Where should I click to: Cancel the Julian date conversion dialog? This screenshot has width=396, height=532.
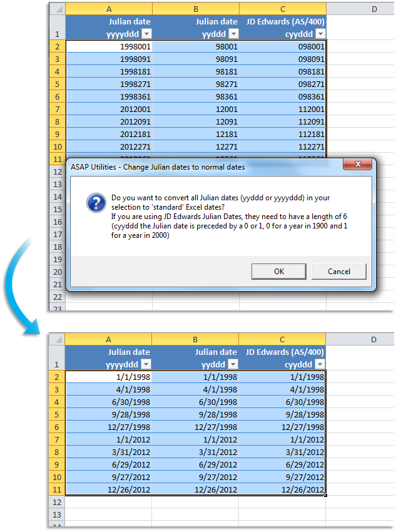[339, 271]
